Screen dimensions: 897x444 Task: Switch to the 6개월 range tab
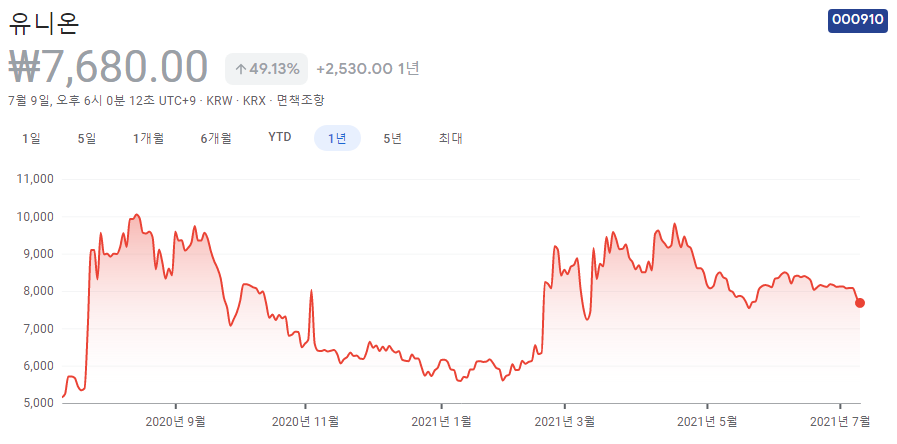pyautogui.click(x=216, y=138)
